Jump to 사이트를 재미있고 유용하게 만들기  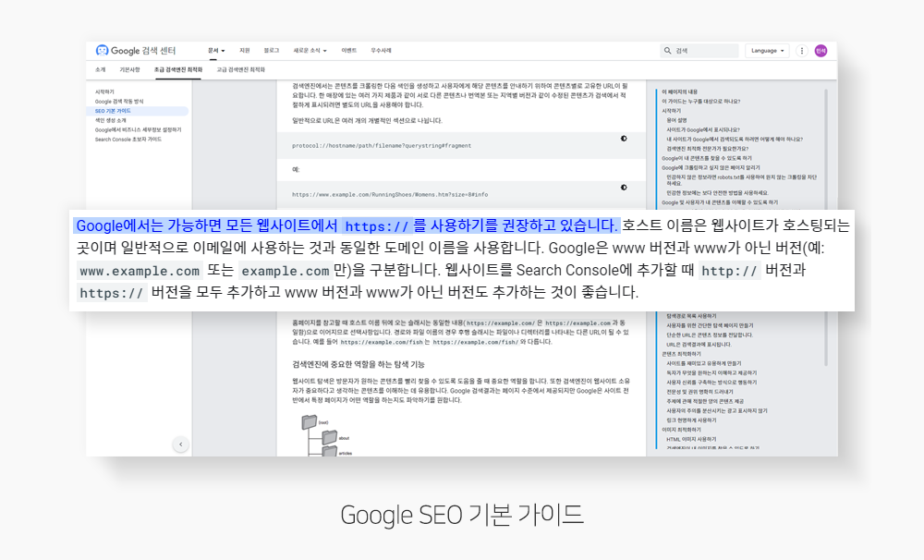click(703, 363)
